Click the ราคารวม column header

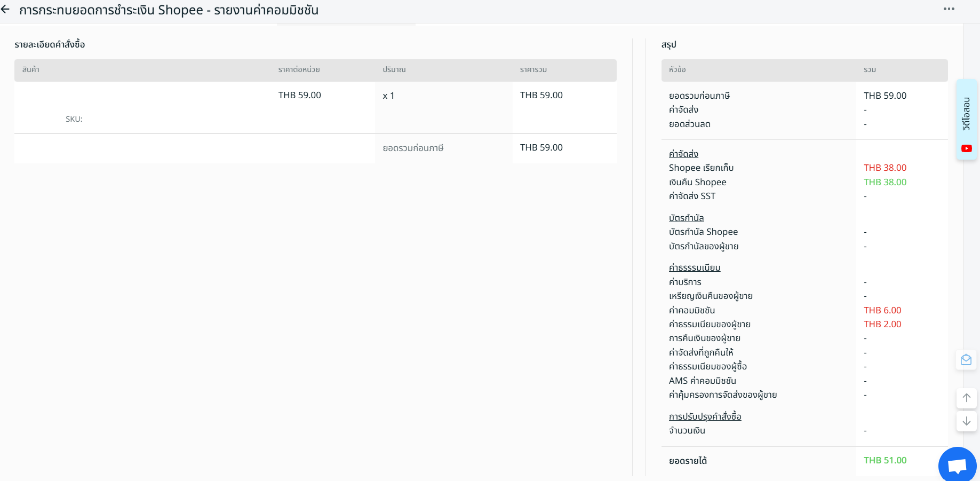(x=533, y=69)
